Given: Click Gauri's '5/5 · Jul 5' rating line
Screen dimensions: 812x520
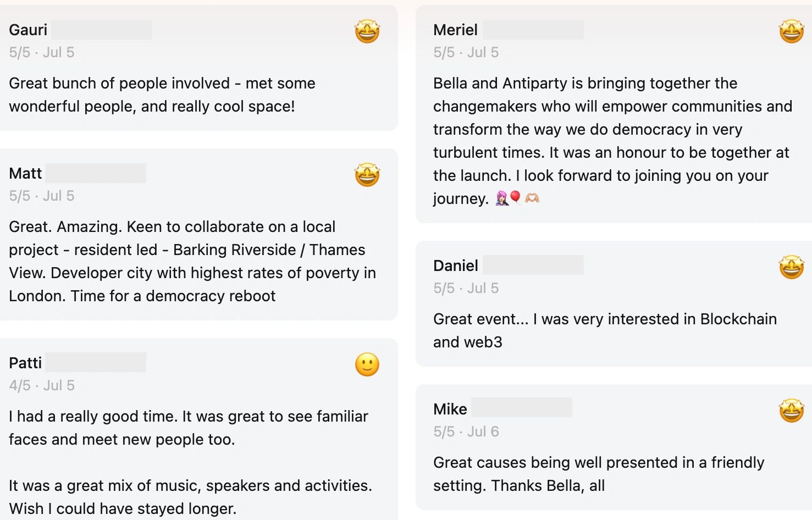Looking at the screenshot, I should point(42,52).
